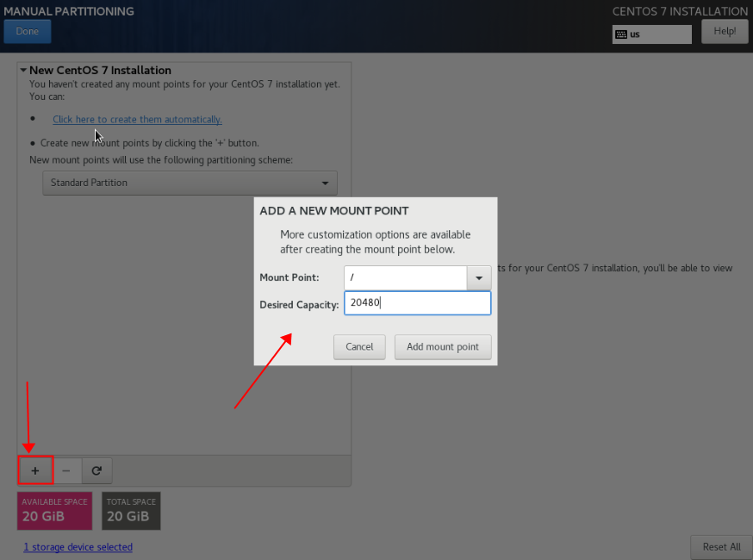The width and height of the screenshot is (753, 560).
Task: Open the Standard Partition scheme dropdown
Action: pyautogui.click(x=190, y=183)
